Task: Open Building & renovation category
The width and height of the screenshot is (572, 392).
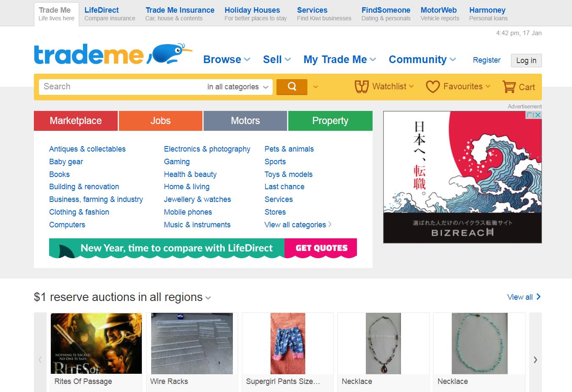Action: coord(84,187)
